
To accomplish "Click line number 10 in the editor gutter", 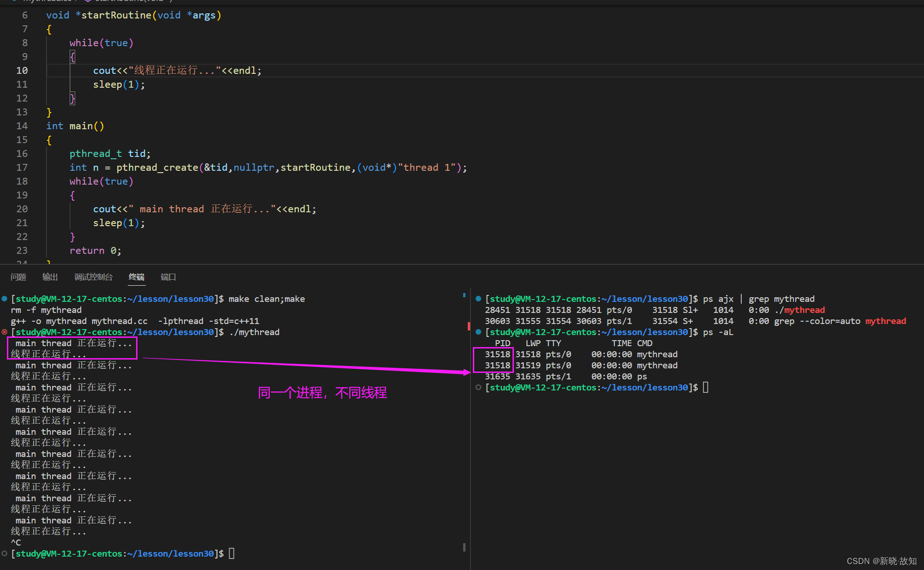I will [22, 71].
